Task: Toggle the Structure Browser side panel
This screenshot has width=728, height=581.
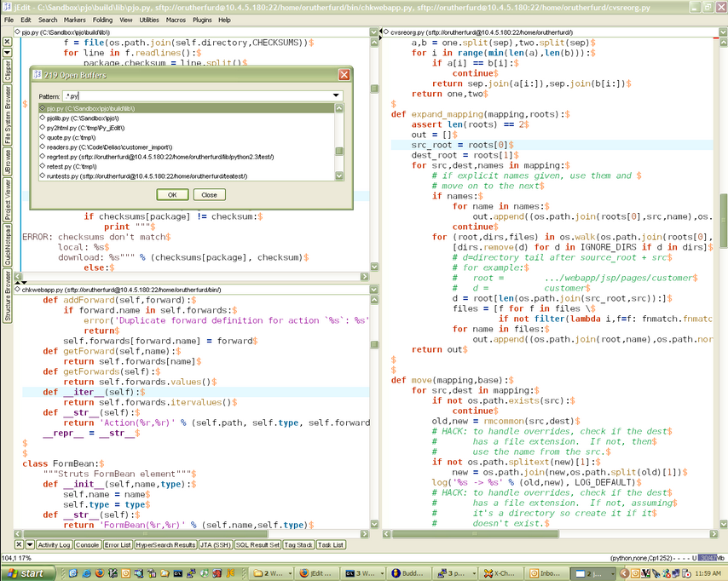Action: tap(7, 296)
